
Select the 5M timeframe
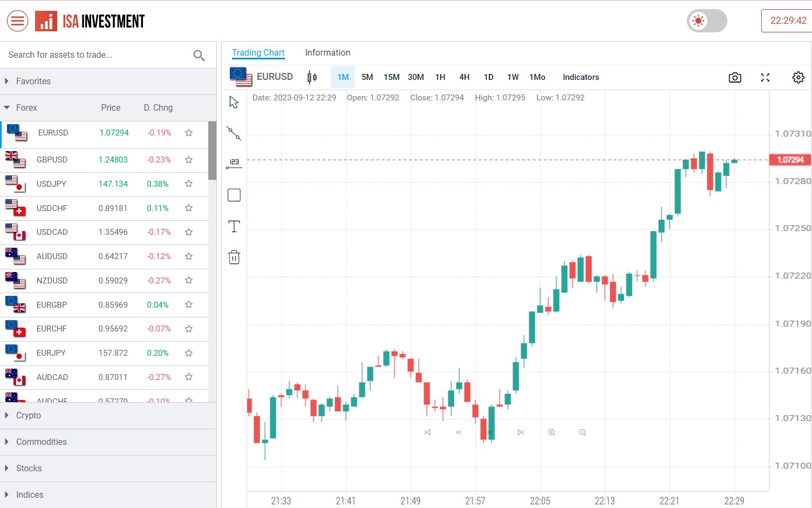367,77
